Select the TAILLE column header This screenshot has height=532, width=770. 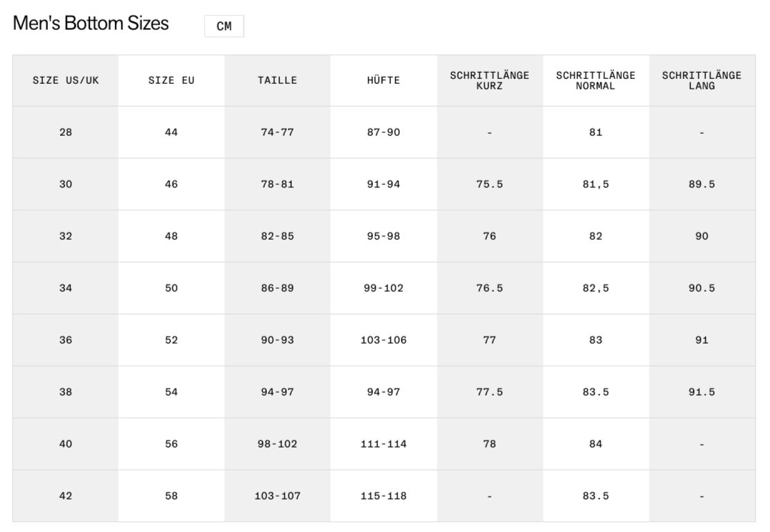[277, 80]
